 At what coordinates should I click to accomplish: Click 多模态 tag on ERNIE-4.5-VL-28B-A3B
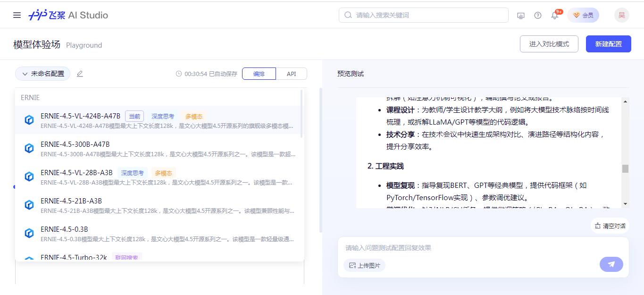pyautogui.click(x=164, y=173)
